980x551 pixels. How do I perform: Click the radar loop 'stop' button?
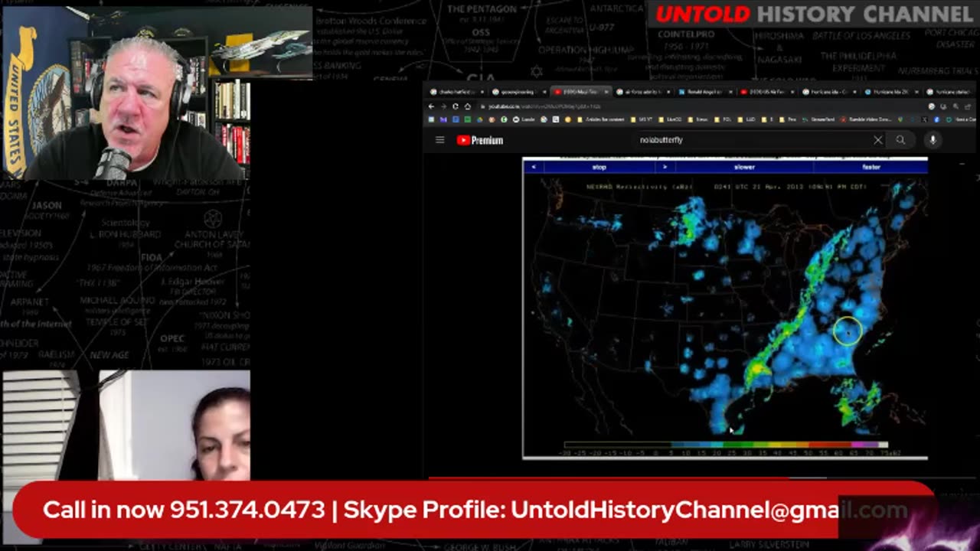point(599,167)
